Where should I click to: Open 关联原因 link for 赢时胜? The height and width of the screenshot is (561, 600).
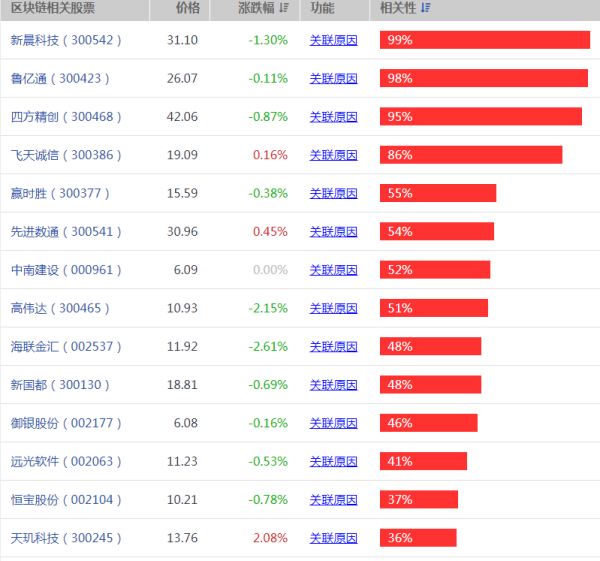333,193
